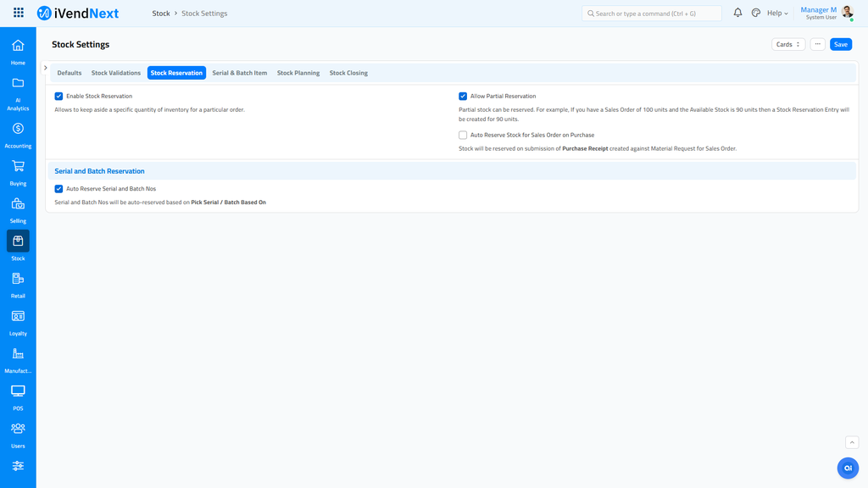
Task: Click the bold 'Purchase Receipt' text
Action: [585, 148]
